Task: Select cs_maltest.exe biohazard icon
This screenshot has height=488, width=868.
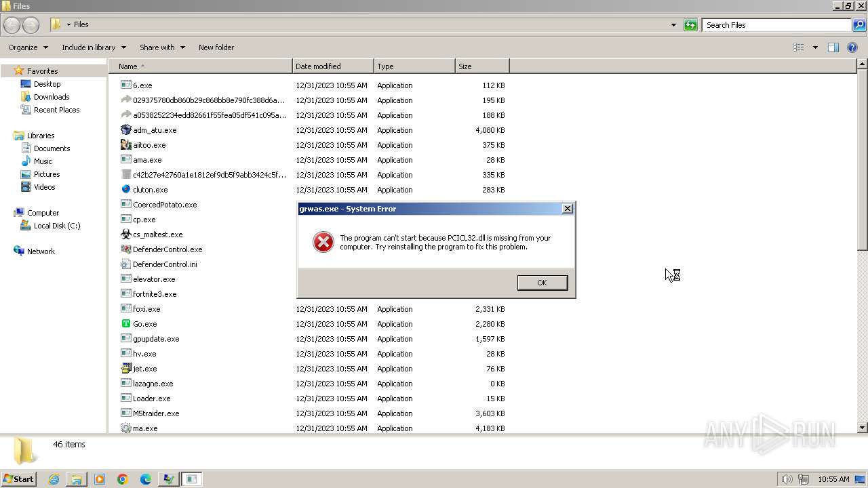Action: pos(125,235)
